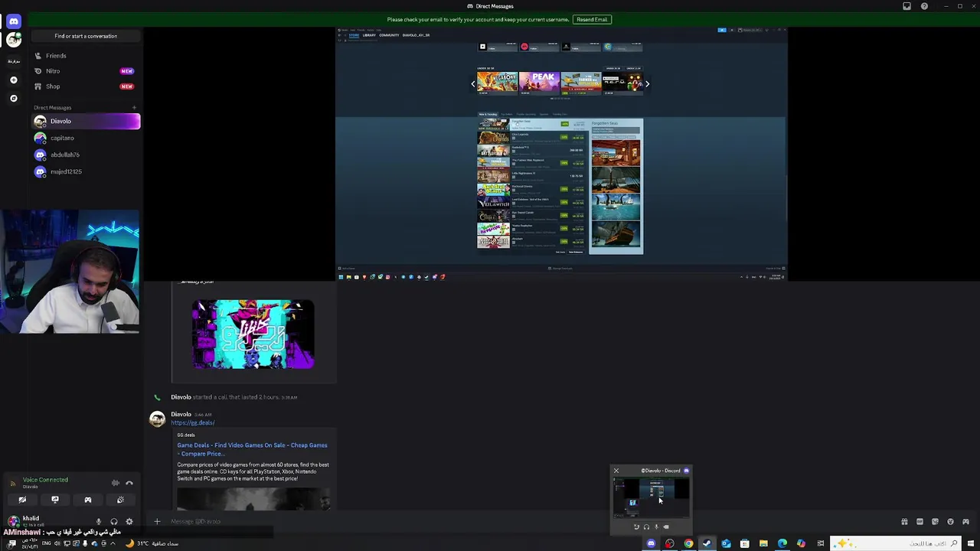Select the Megabonk game capsule in stream
This screenshot has height=551, width=980.
(498, 82)
